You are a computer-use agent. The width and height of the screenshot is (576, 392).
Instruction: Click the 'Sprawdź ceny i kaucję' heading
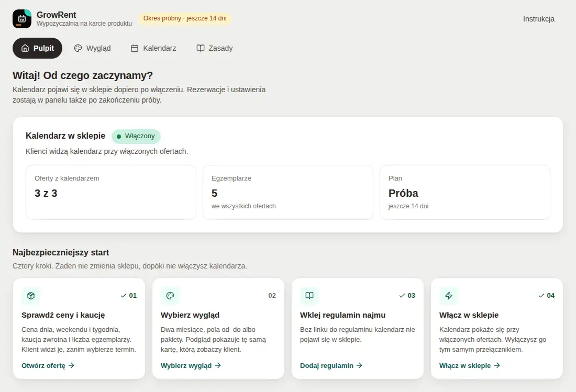pyautogui.click(x=63, y=315)
